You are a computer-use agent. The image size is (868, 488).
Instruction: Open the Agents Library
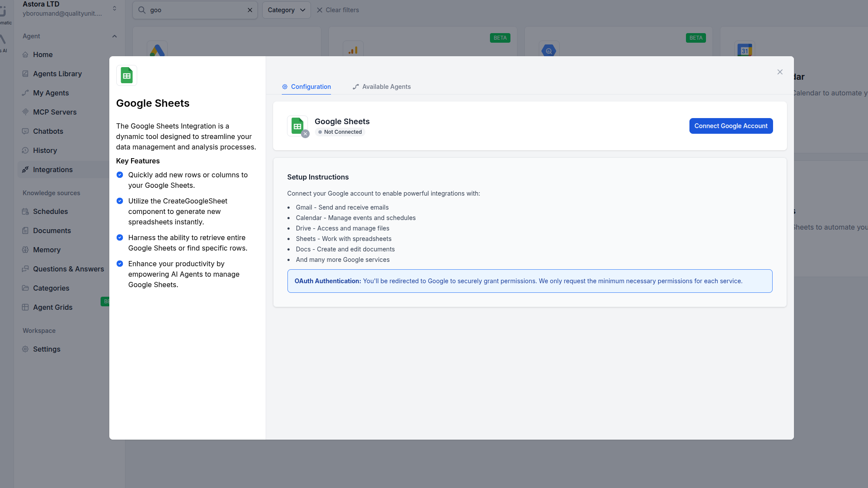pyautogui.click(x=57, y=74)
